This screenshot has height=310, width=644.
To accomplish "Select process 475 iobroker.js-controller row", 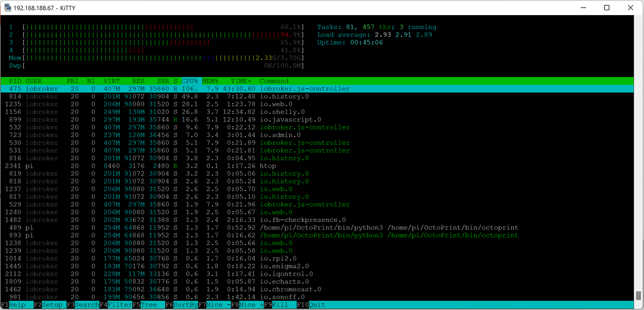I will click(317, 89).
